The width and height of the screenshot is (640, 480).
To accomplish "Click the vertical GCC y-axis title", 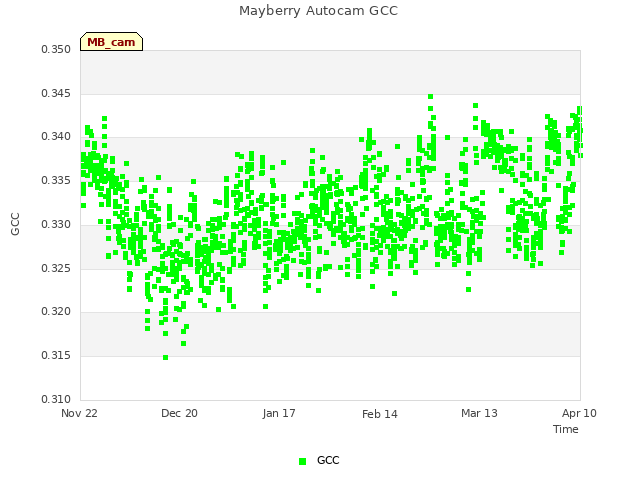I will 15,224.
